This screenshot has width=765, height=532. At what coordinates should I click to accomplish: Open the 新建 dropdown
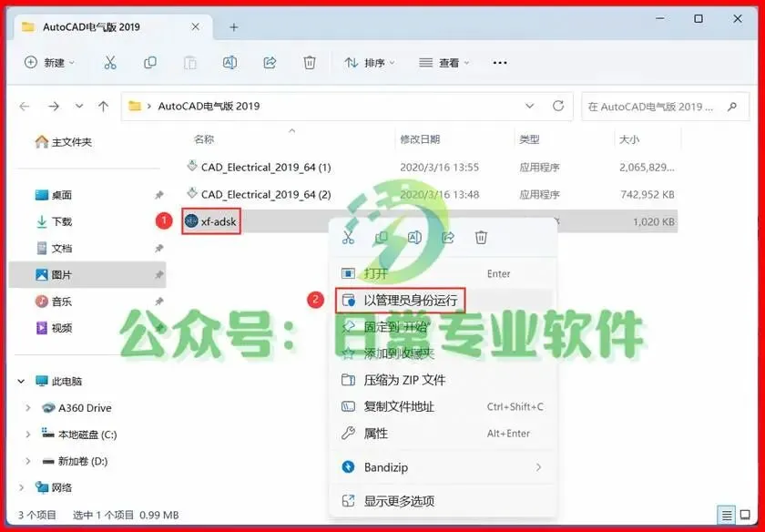[49, 63]
